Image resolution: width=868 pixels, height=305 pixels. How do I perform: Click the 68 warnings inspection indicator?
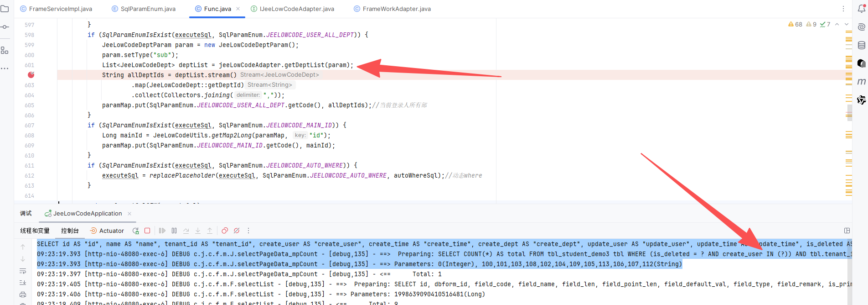[795, 25]
